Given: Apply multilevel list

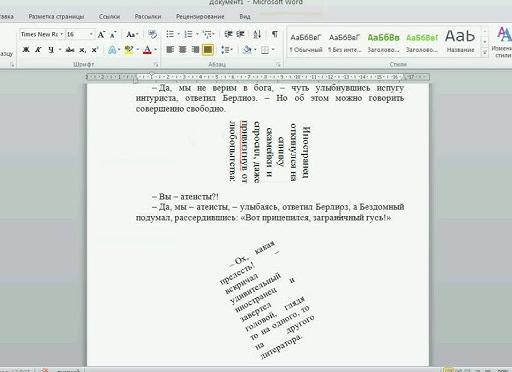Looking at the screenshot, I should 207,34.
